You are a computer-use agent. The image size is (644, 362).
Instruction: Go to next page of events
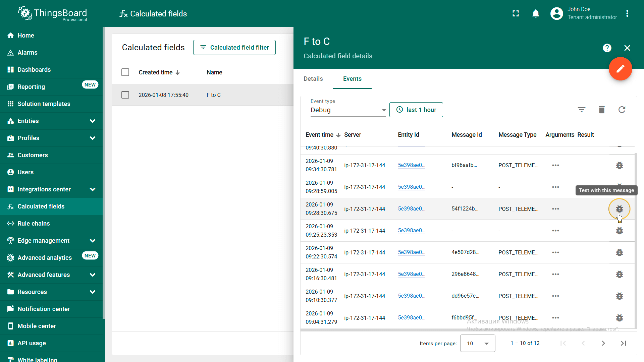(603, 343)
